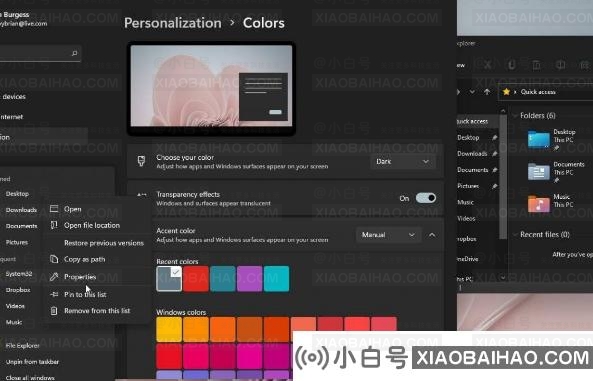593x381 pixels.
Task: Select Pictures in the jump list
Action: (17, 242)
